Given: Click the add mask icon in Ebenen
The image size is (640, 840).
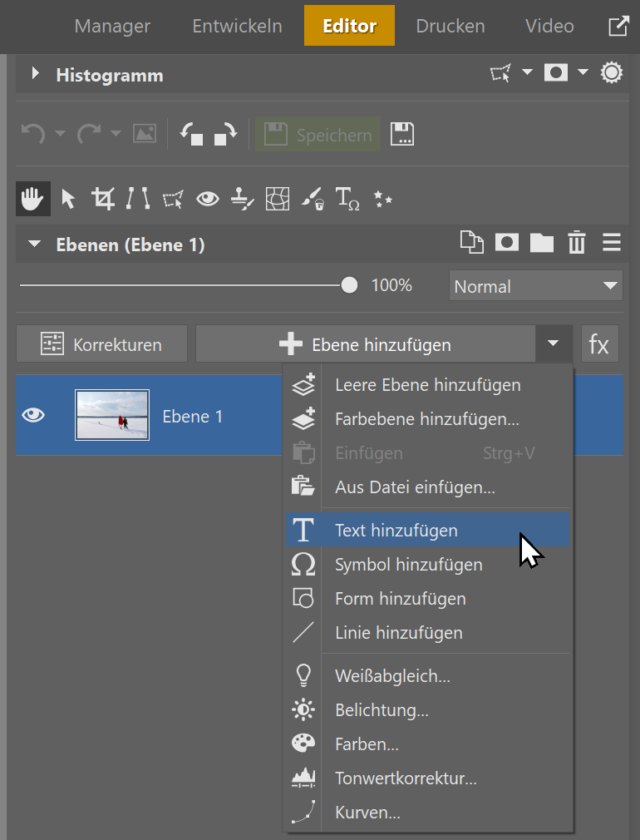Looking at the screenshot, I should (507, 243).
